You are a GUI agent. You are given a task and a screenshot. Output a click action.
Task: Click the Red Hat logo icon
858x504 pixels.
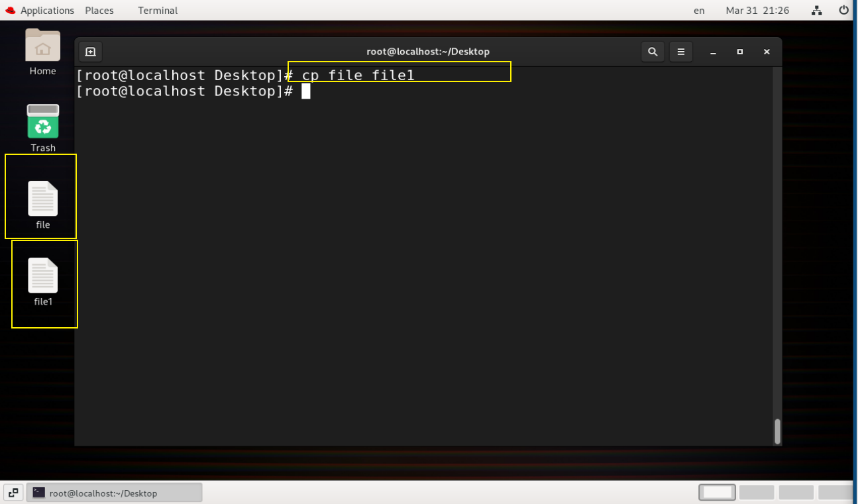10,11
